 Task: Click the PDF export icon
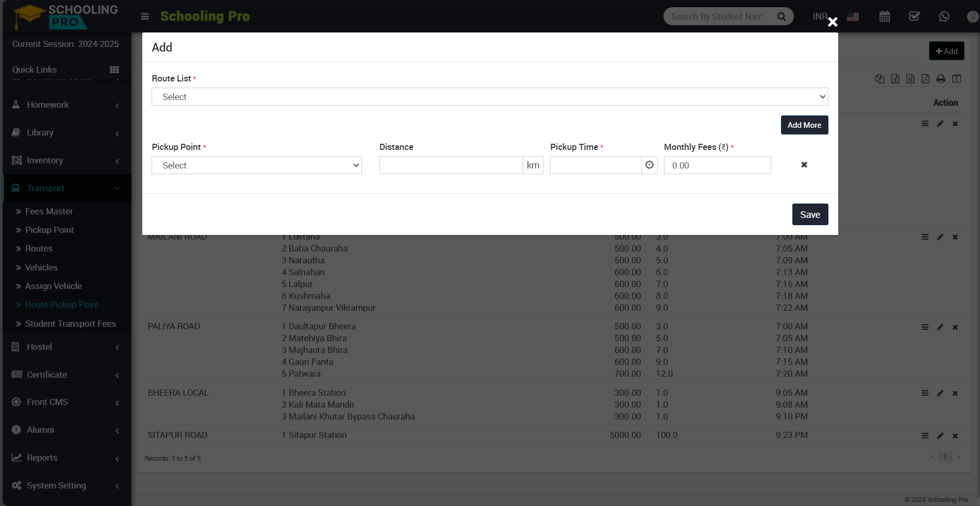(x=926, y=79)
